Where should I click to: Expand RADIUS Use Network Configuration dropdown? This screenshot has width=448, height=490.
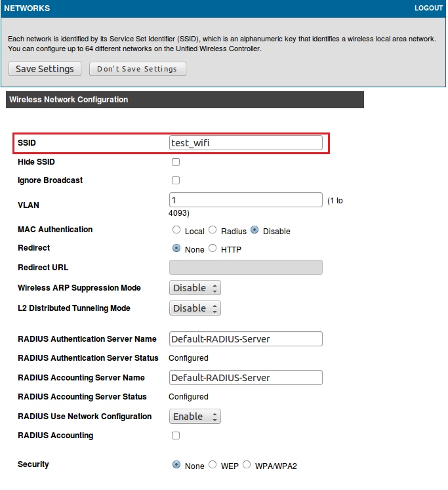195,417
